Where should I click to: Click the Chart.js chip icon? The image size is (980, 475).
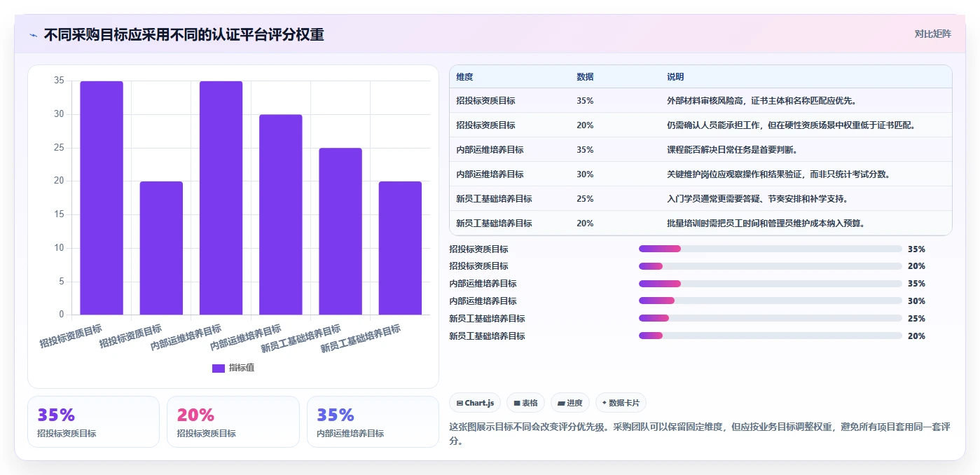point(460,404)
